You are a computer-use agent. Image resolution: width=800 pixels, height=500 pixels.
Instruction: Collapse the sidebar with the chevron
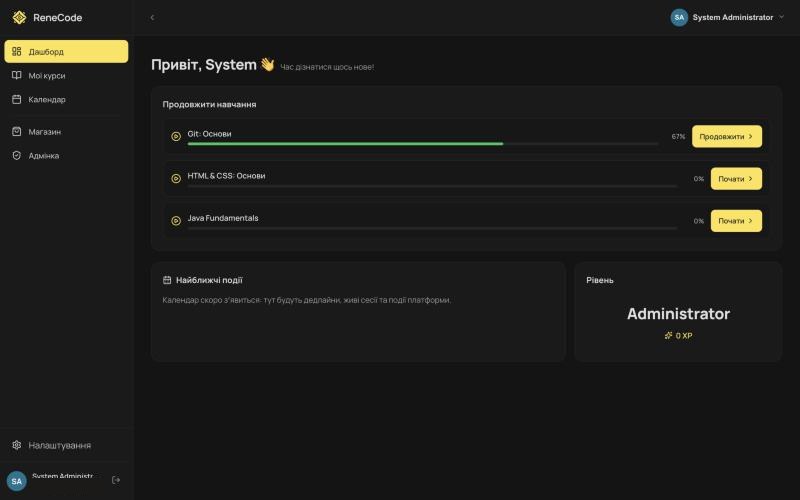[152, 17]
